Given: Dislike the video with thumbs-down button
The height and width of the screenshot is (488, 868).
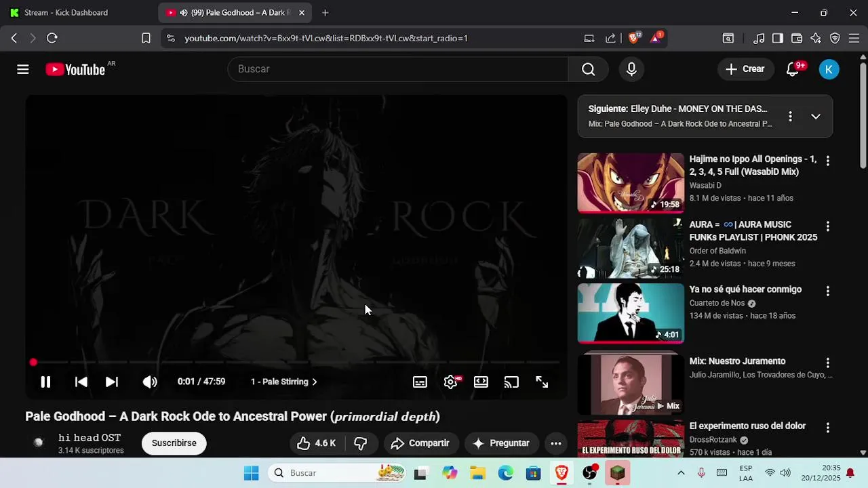Looking at the screenshot, I should click(361, 443).
